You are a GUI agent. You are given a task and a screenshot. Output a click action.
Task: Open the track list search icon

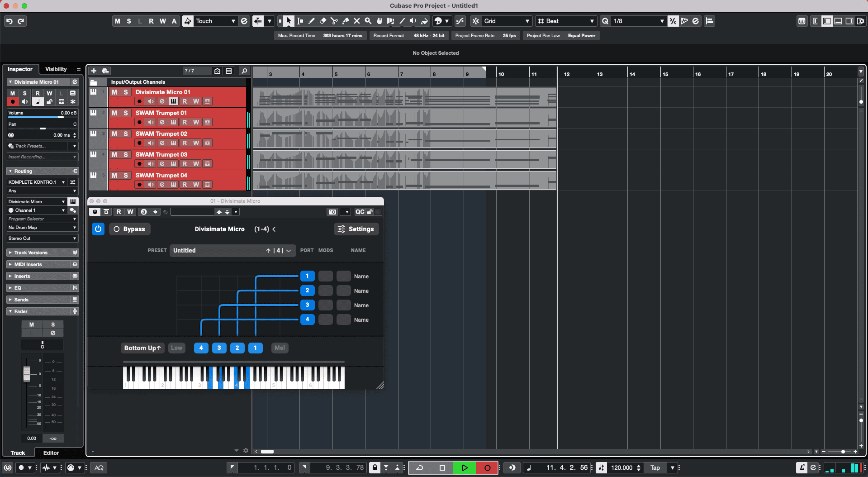(x=244, y=71)
